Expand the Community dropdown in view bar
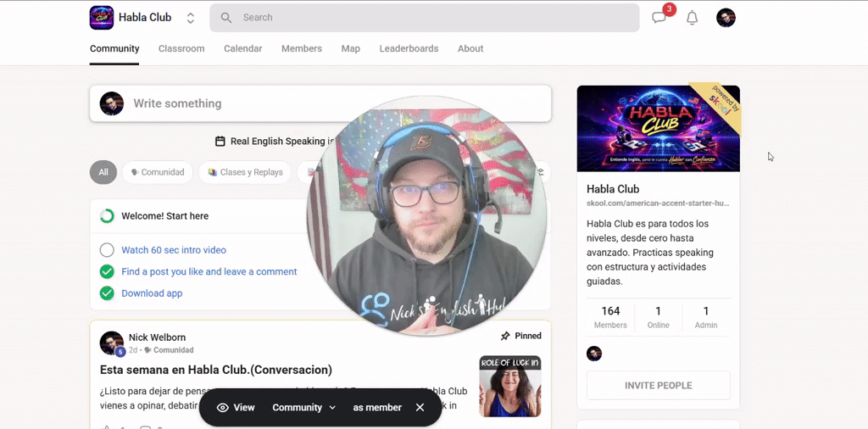 304,408
